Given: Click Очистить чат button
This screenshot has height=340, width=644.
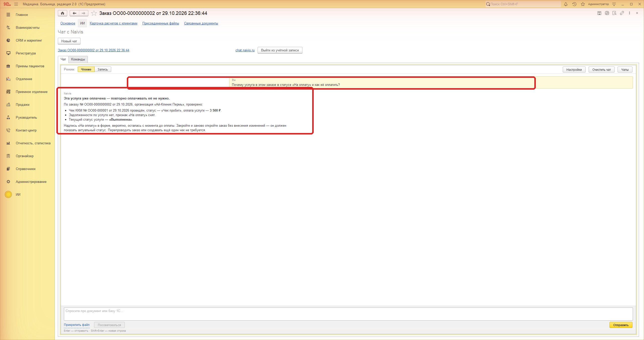Looking at the screenshot, I should pyautogui.click(x=601, y=70).
